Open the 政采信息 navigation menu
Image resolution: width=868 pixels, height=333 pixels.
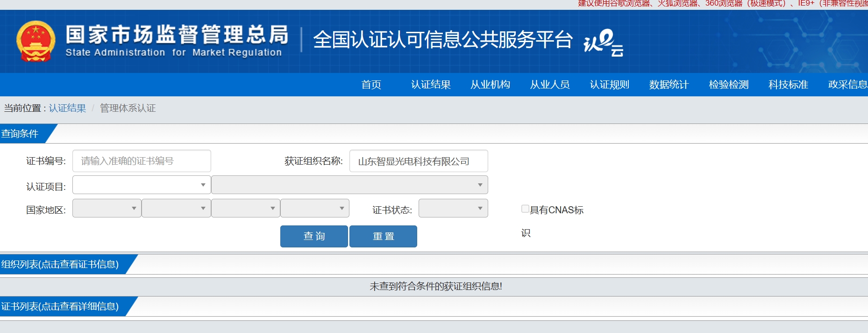tap(848, 85)
